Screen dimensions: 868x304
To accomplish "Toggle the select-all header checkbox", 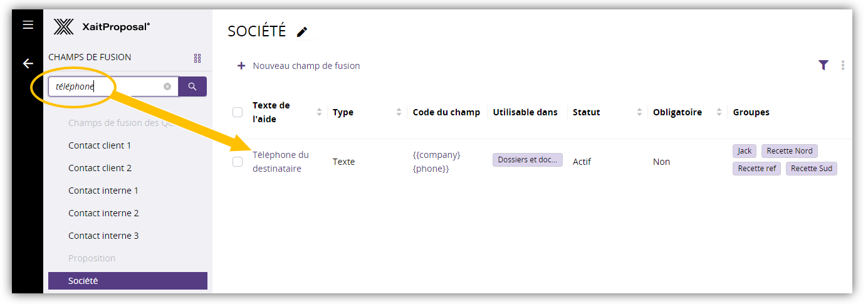I will point(238,112).
